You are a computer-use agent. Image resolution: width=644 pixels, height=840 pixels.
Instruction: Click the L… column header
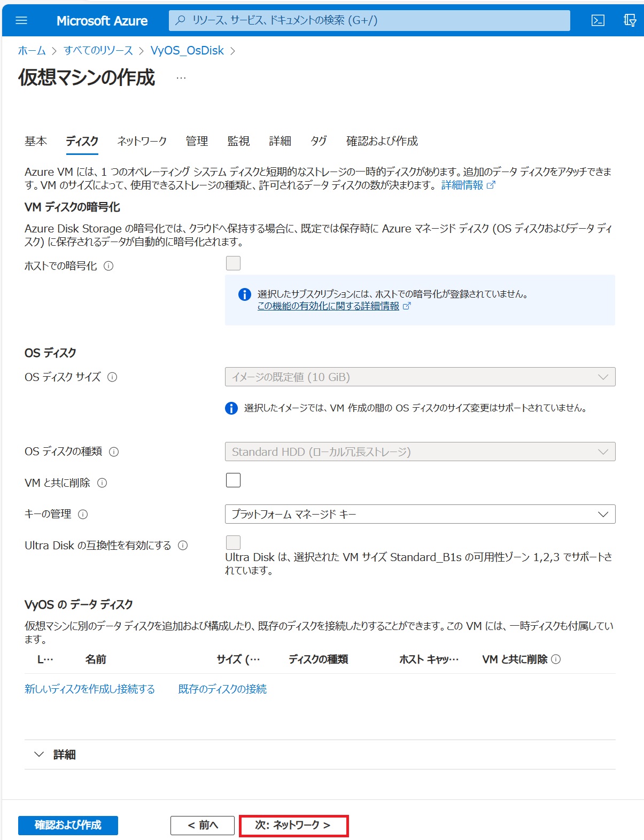(45, 659)
